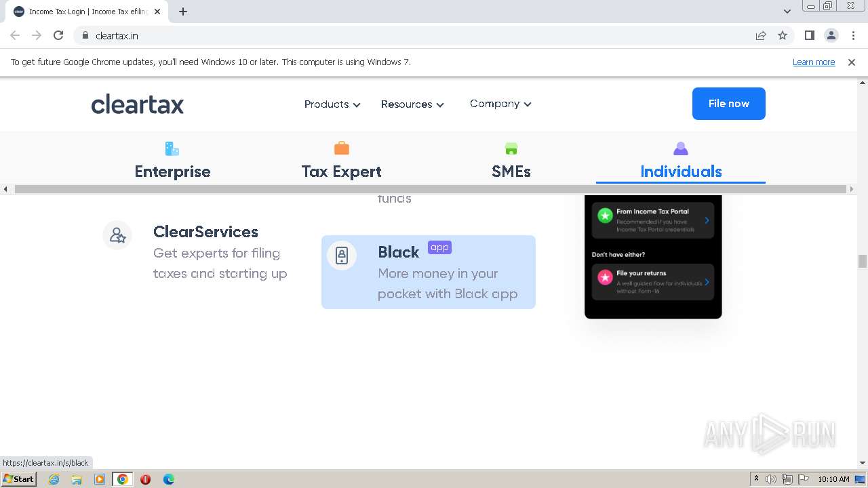Open Microsoft Edge from taskbar
Viewport: 868px width, 488px height.
click(x=168, y=479)
